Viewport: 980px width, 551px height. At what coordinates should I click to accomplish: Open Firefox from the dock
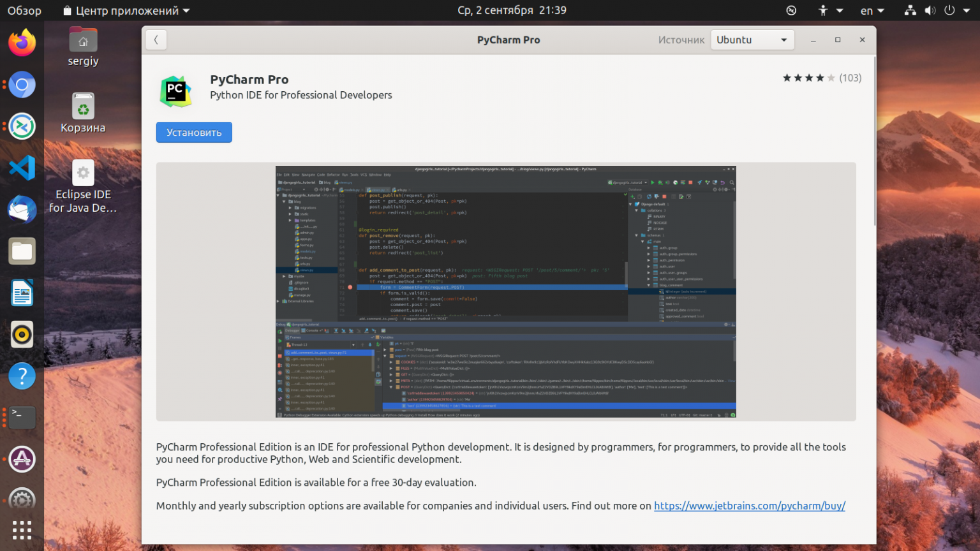tap(22, 43)
